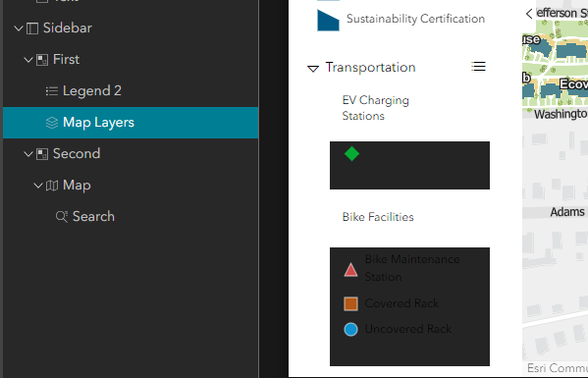
Task: Select Legend 2 in the outline
Action: [131, 91]
